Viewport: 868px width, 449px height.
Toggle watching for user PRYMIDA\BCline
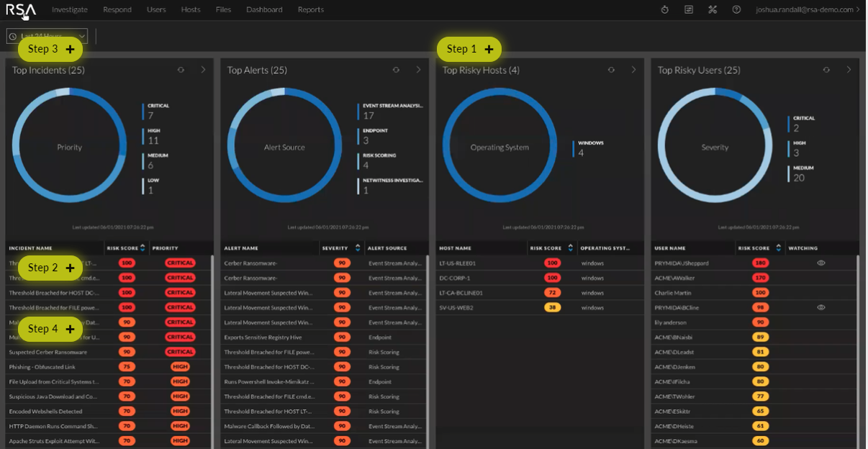click(820, 307)
